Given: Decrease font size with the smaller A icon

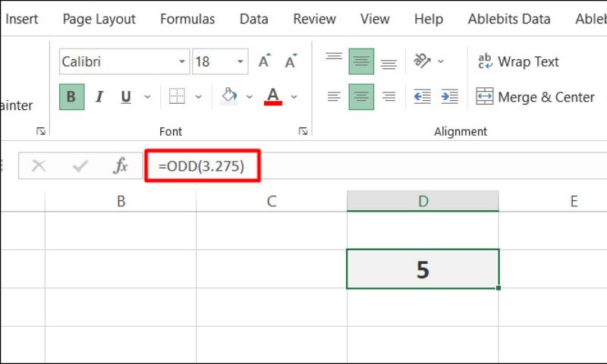Looking at the screenshot, I should pyautogui.click(x=291, y=61).
